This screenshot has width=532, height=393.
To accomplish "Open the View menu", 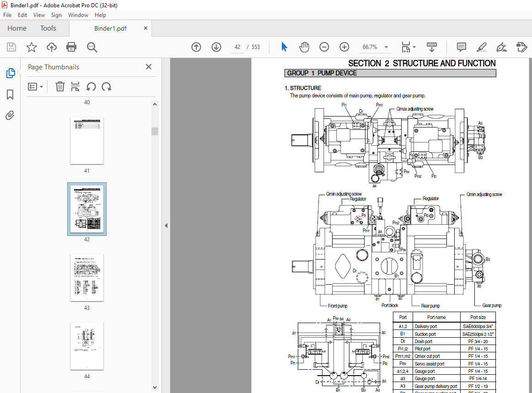I will tap(39, 15).
